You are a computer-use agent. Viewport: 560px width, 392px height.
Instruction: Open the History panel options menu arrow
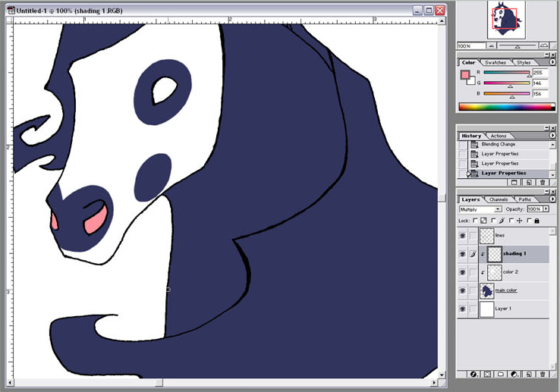[x=552, y=135]
